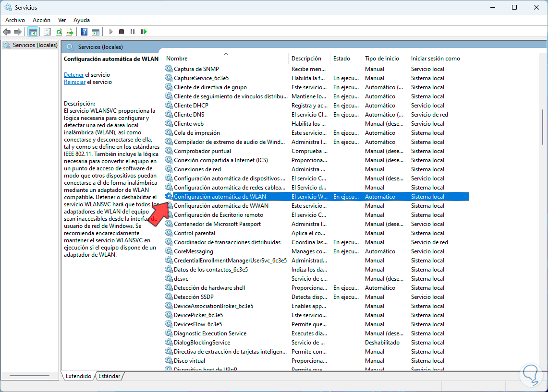Select DevicePicker_6c3e5 service row
548x392 pixels.
[x=317, y=315]
